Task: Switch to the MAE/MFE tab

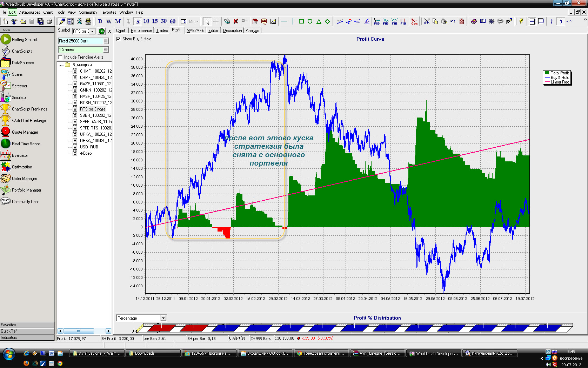Action: point(195,31)
